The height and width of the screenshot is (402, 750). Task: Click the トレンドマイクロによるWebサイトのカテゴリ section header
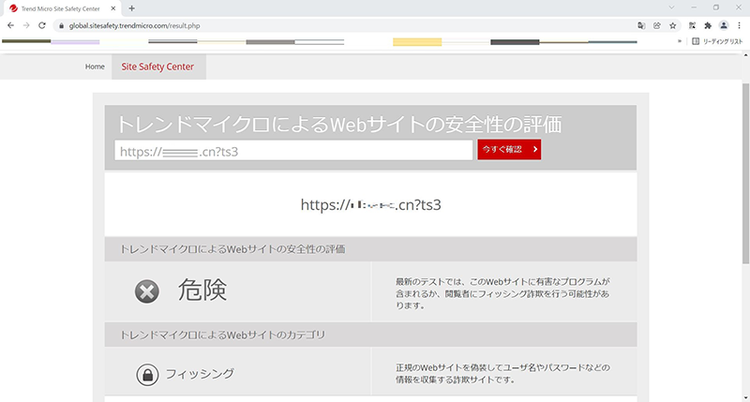point(371,335)
